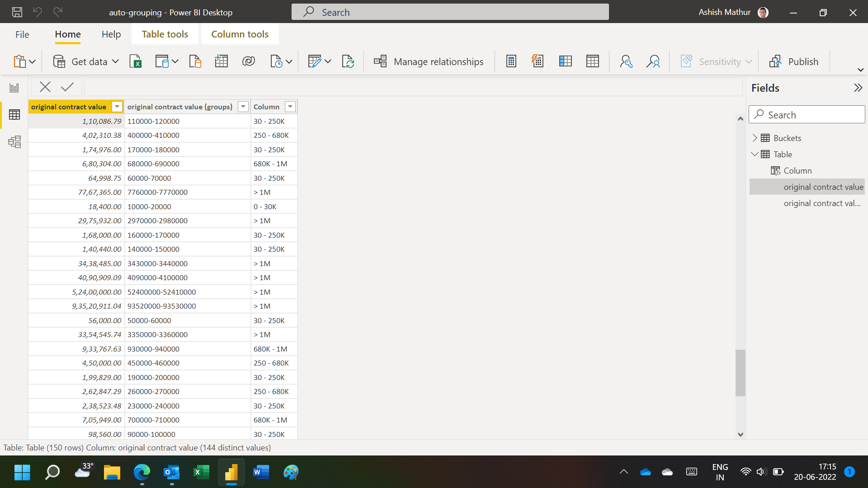Click the Undo arrow icon

38,12
